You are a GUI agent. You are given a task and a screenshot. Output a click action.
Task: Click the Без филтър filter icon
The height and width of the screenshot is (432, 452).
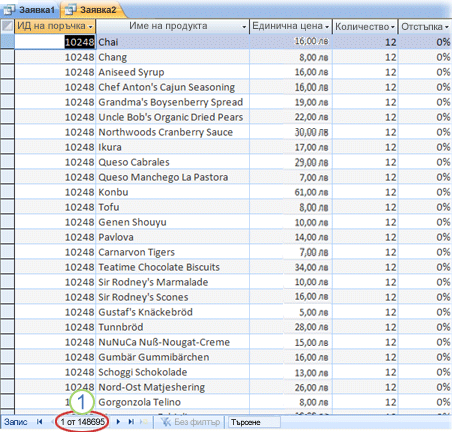pyautogui.click(x=166, y=422)
